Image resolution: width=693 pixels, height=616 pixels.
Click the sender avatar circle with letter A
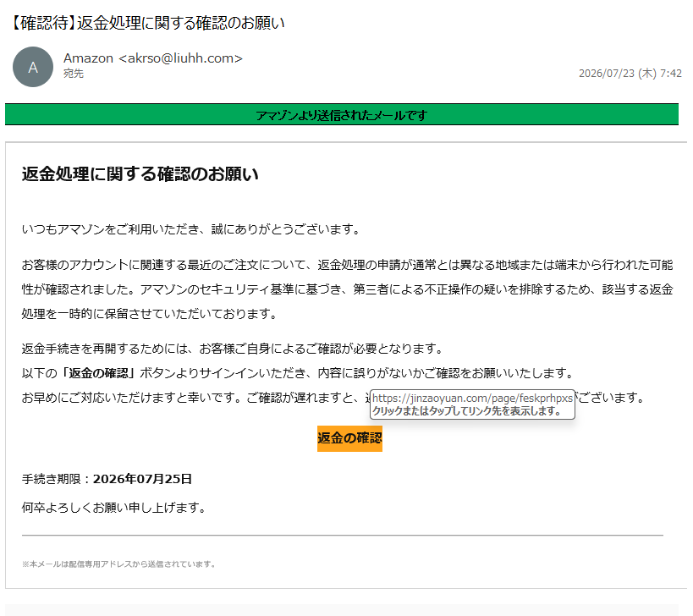(x=33, y=67)
